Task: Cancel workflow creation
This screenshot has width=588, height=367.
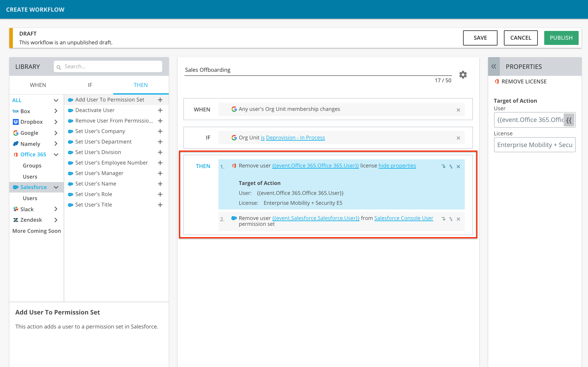Action: [x=521, y=38]
